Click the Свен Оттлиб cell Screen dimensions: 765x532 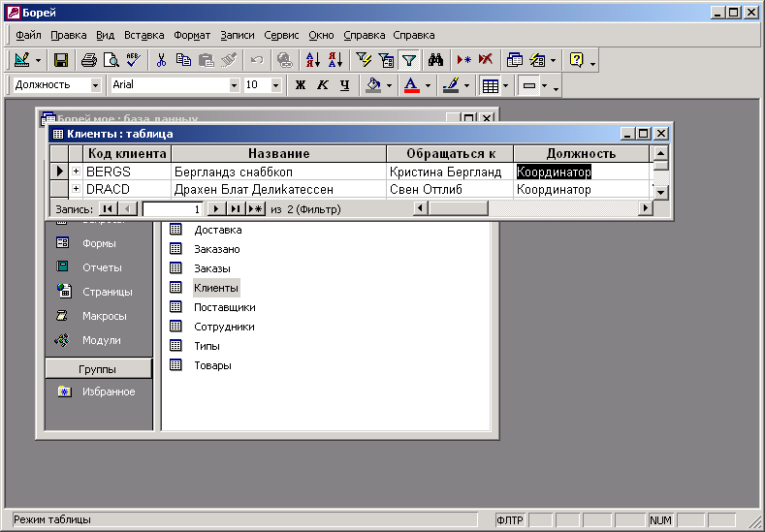tap(449, 189)
